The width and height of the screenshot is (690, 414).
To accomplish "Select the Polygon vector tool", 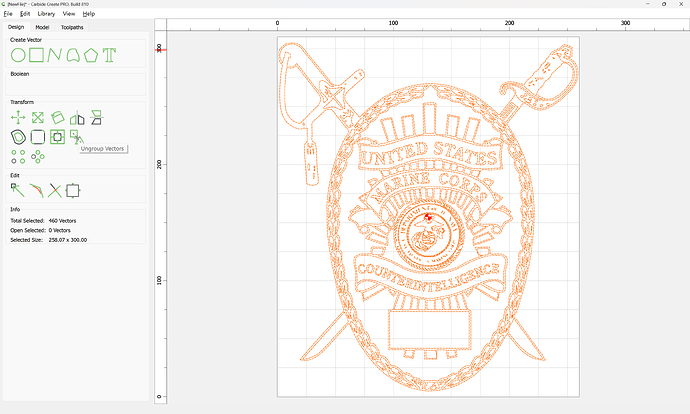I will pos(91,55).
